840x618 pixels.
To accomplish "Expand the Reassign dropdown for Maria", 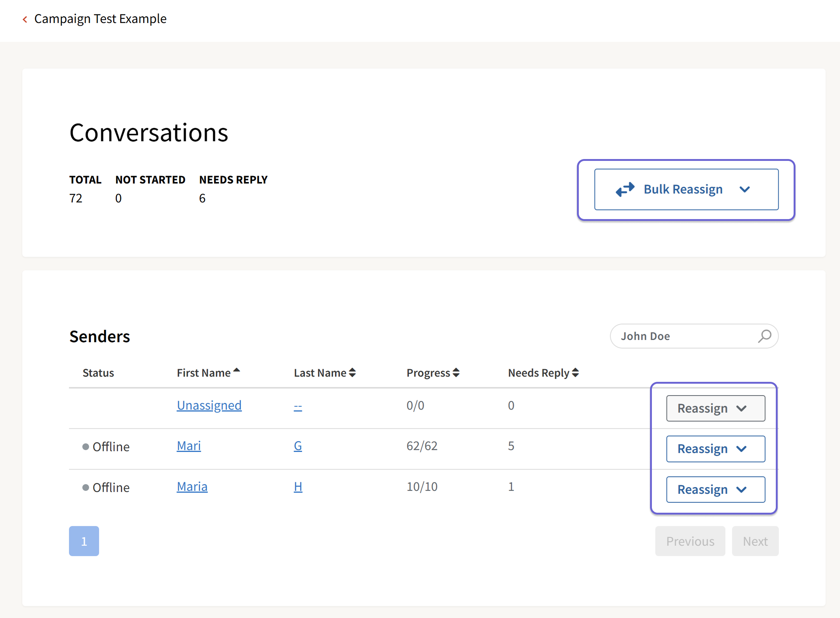I will (715, 489).
